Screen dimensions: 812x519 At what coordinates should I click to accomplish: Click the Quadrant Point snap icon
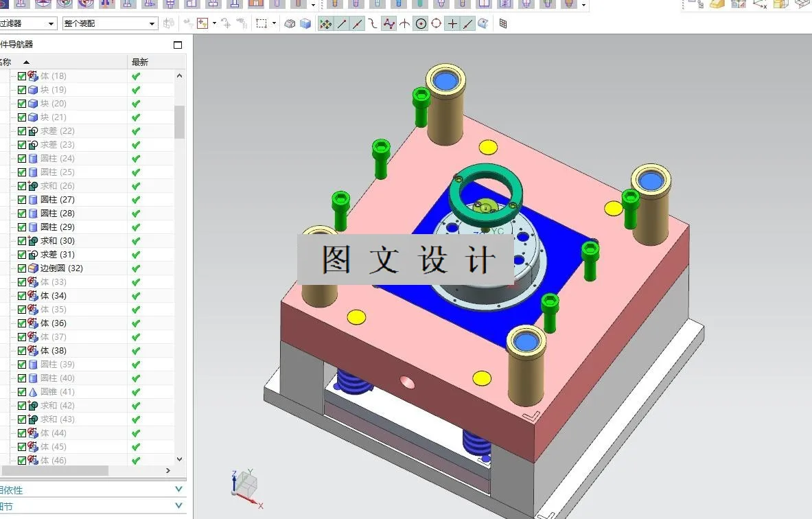point(437,23)
